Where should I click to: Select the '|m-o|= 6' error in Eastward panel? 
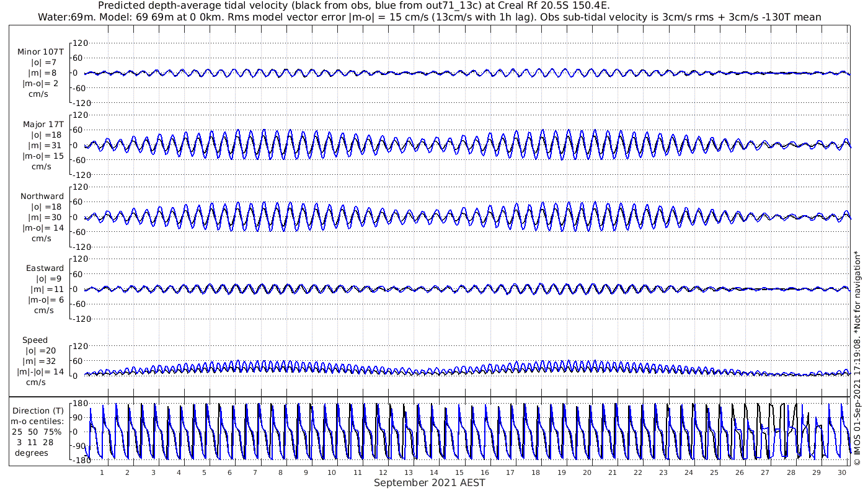click(45, 299)
